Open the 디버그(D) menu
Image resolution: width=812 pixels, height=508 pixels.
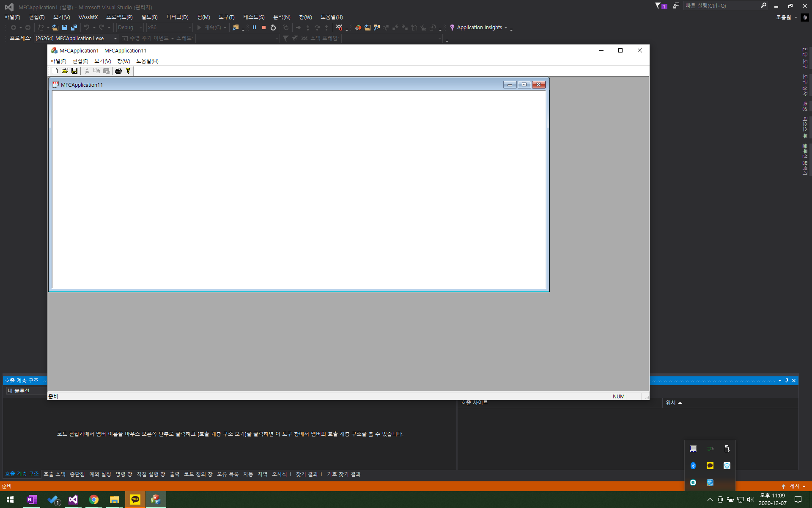click(x=177, y=17)
